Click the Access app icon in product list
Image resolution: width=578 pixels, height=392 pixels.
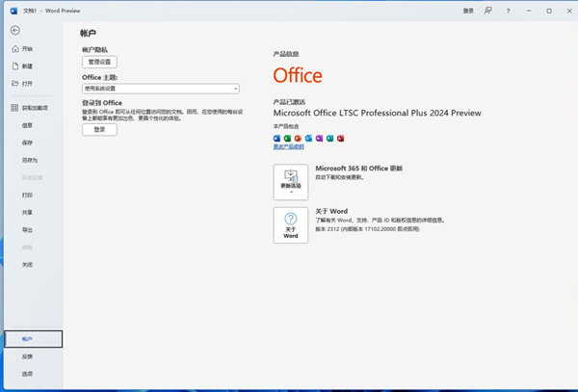click(x=341, y=138)
